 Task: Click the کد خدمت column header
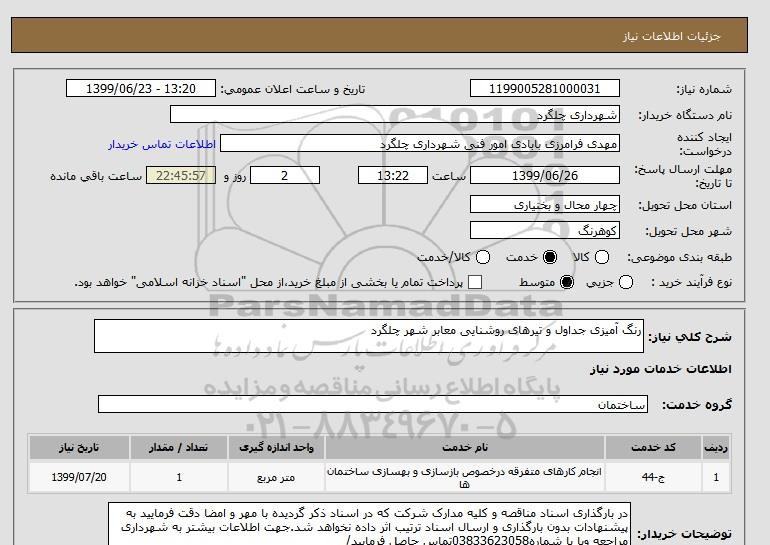pyautogui.click(x=653, y=447)
